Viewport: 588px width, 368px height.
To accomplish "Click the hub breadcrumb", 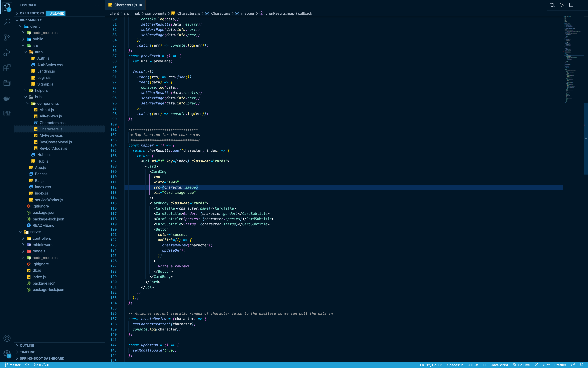I will (137, 13).
